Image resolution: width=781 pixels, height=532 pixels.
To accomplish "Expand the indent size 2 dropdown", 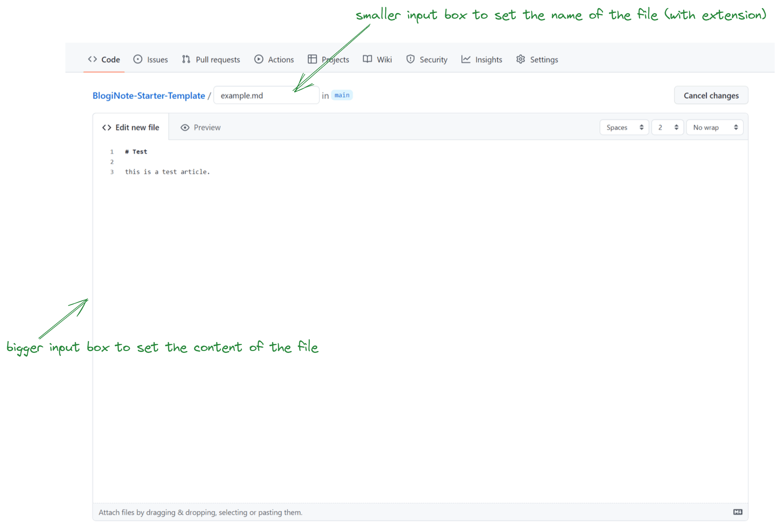I will 665,128.
